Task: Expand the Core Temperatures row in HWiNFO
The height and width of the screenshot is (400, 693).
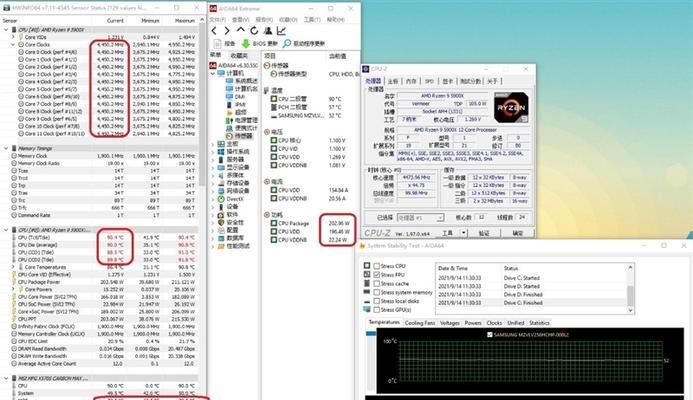Action: coord(13,267)
